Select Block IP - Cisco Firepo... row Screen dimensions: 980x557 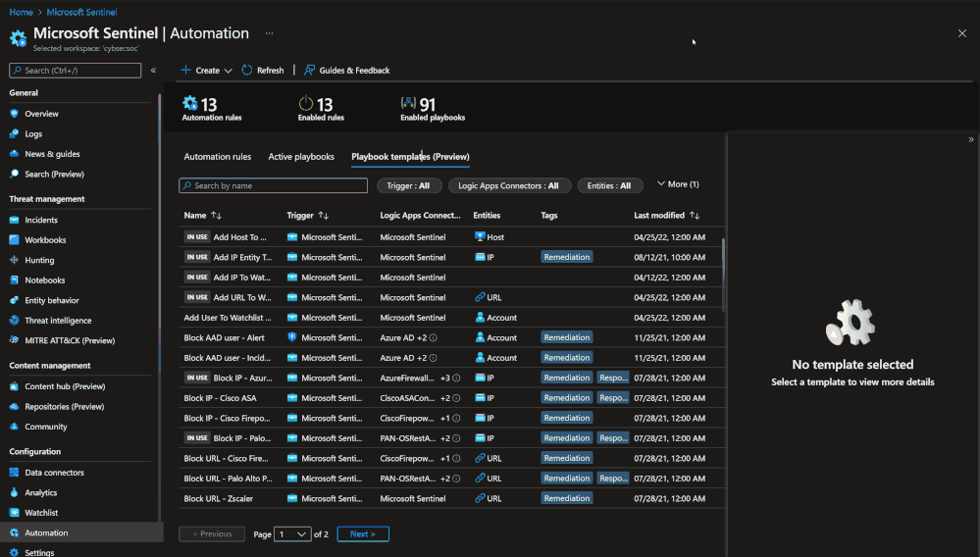451,418
